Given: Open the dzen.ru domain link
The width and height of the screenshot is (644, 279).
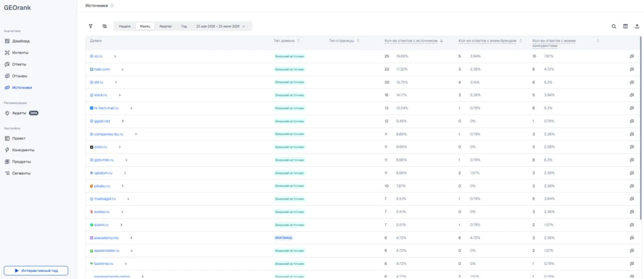Looking at the screenshot, I should click(x=100, y=147).
